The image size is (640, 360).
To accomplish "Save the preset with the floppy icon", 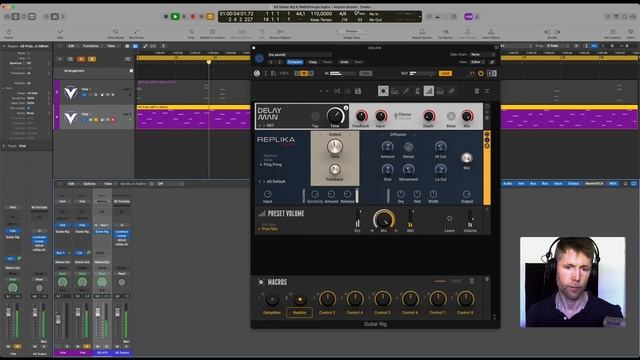I will tap(358, 91).
